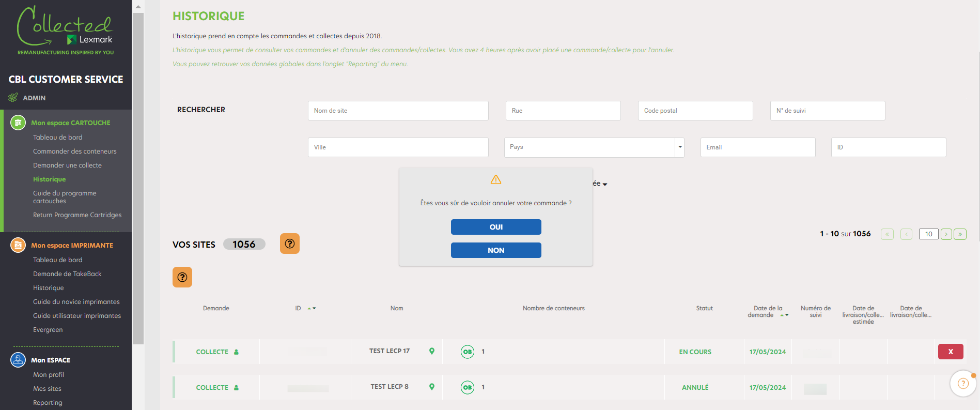Open Demande de TakeBack menu item

pyautogui.click(x=67, y=274)
